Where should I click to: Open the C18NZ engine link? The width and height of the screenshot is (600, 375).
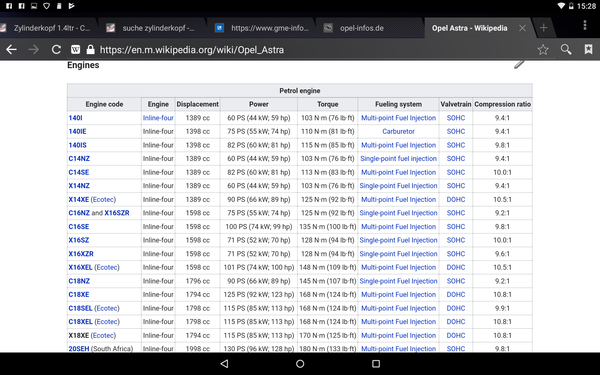click(79, 281)
